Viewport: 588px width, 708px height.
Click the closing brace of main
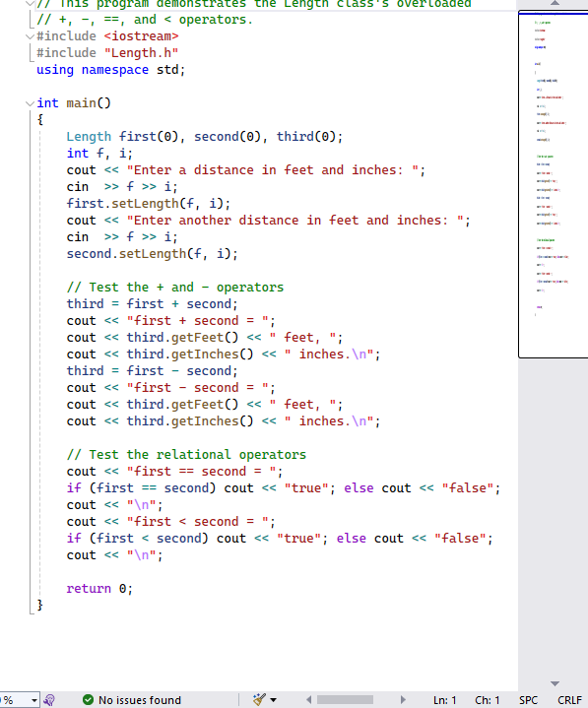pyautogui.click(x=39, y=605)
